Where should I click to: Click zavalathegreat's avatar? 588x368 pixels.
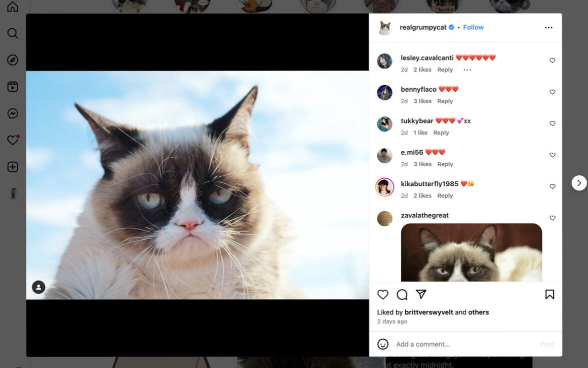(385, 218)
